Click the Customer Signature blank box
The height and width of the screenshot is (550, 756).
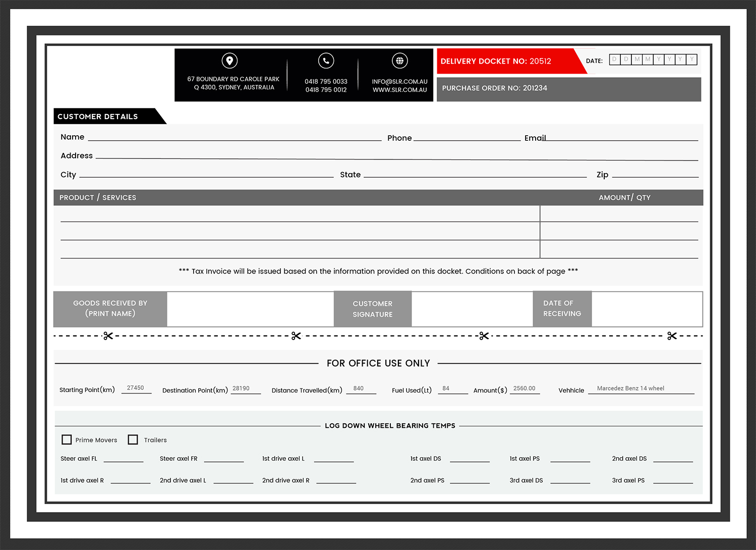coord(472,309)
